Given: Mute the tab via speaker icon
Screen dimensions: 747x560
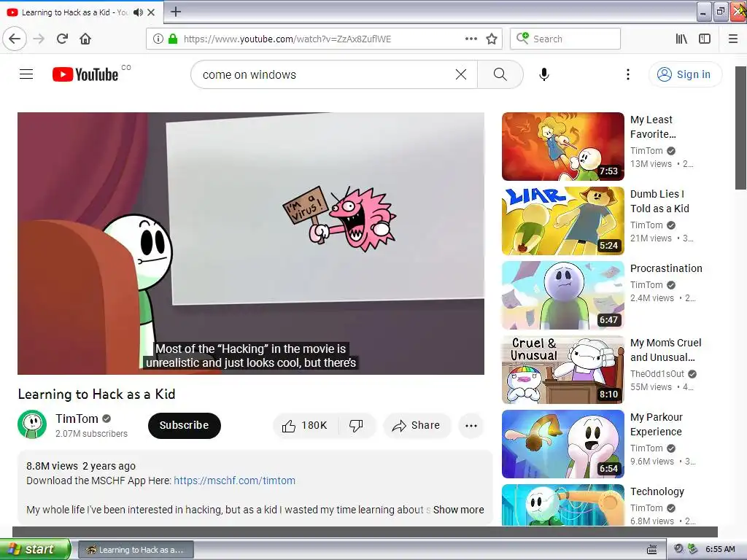Looking at the screenshot, I should 138,12.
